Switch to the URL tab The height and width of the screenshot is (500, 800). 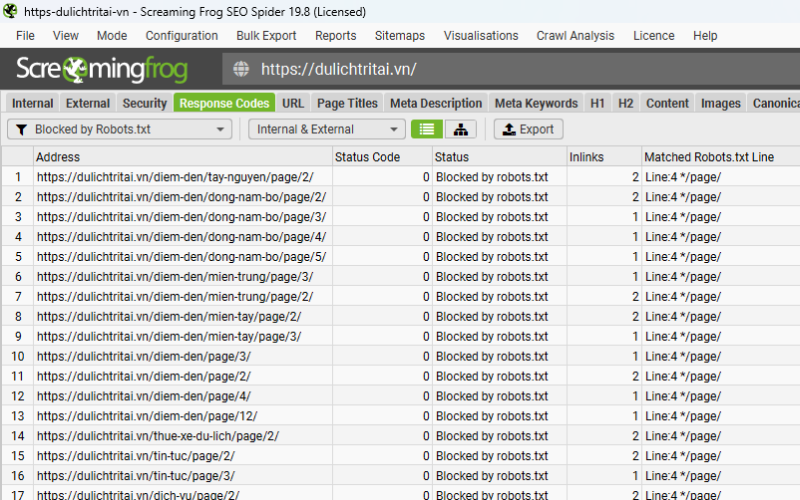coord(293,103)
